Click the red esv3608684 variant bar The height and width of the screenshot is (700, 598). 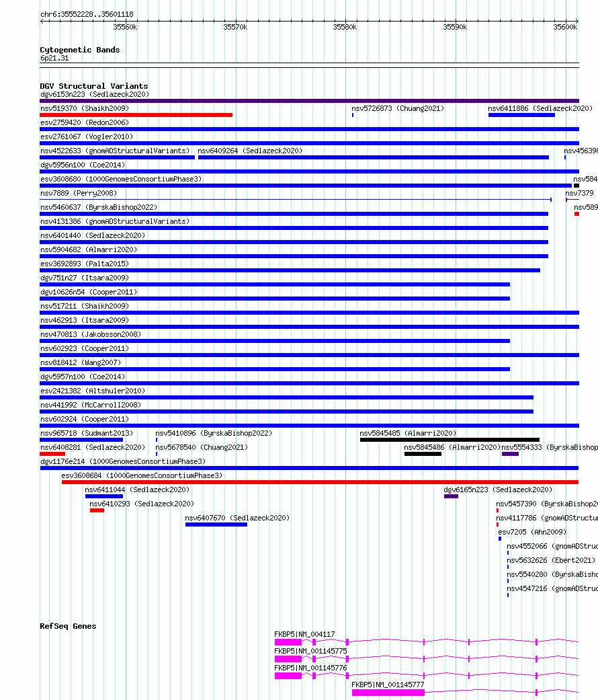pos(321,482)
